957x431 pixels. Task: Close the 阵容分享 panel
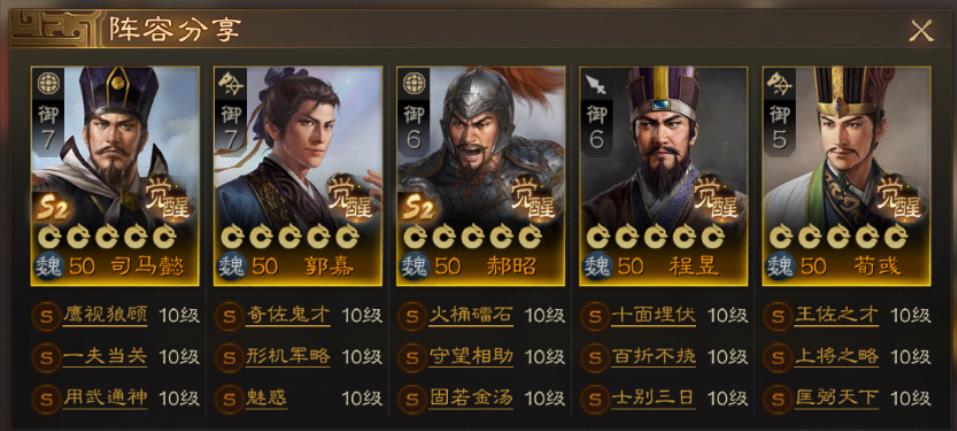921,31
